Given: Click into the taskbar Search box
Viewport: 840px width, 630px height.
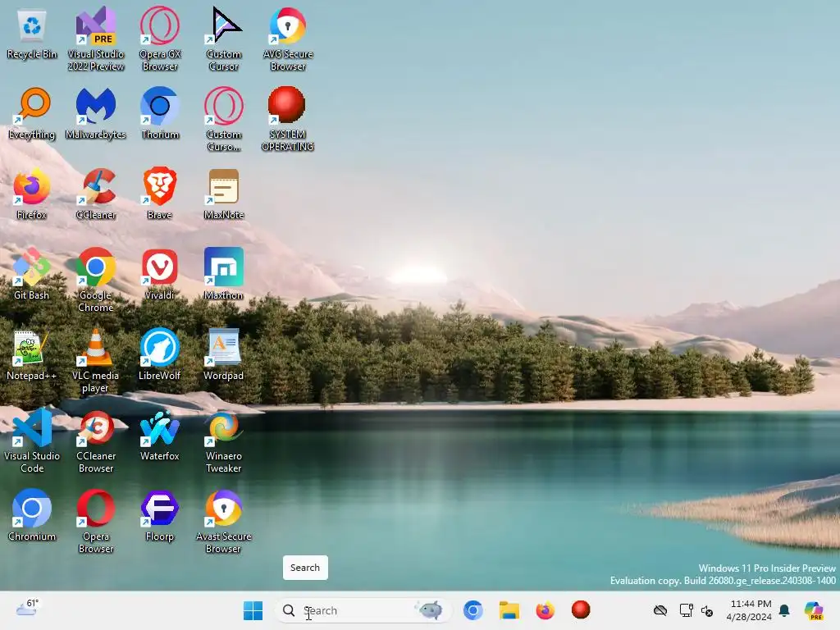Looking at the screenshot, I should tap(363, 610).
